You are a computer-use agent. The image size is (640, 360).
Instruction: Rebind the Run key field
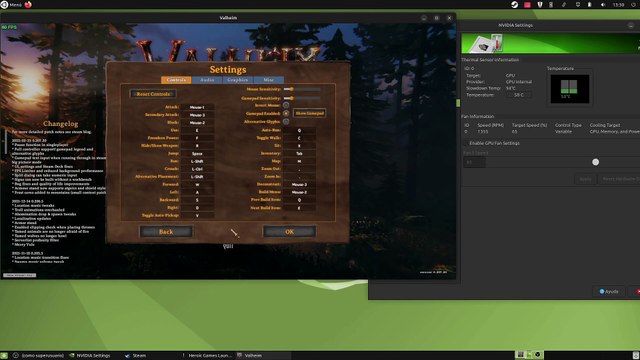[x=197, y=161]
